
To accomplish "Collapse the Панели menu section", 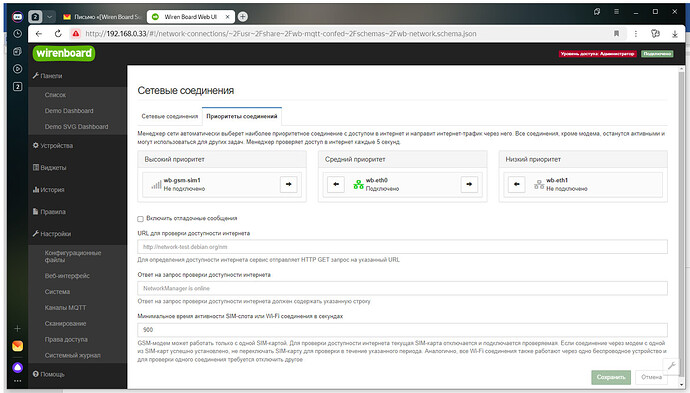I will click(x=47, y=76).
